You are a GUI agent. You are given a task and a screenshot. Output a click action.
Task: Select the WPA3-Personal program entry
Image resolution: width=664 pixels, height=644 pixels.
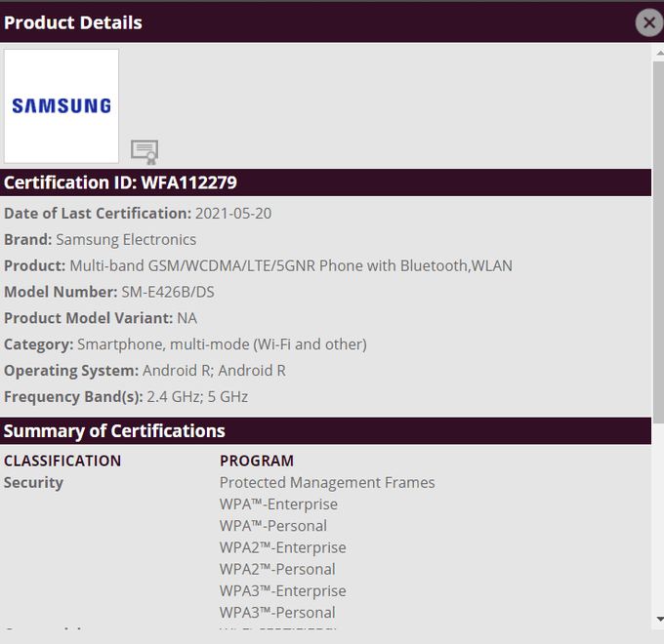coord(277,613)
